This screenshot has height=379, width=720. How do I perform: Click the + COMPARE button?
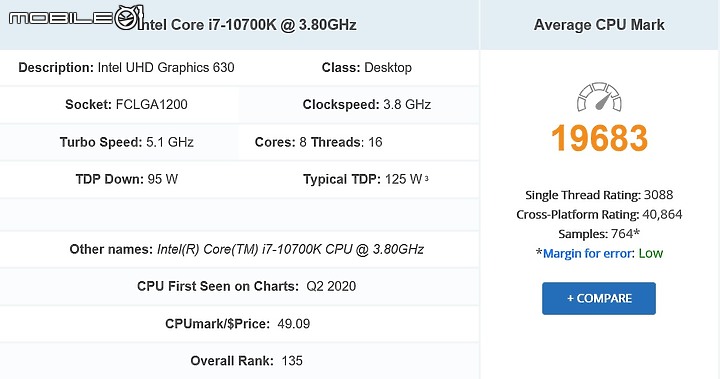pos(599,299)
